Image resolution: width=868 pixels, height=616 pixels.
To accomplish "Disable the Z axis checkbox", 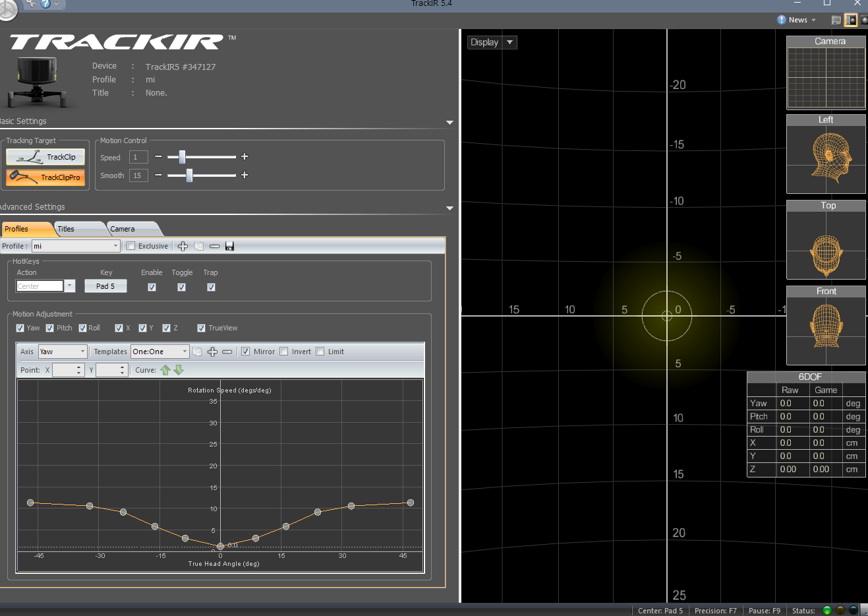I will coord(166,328).
